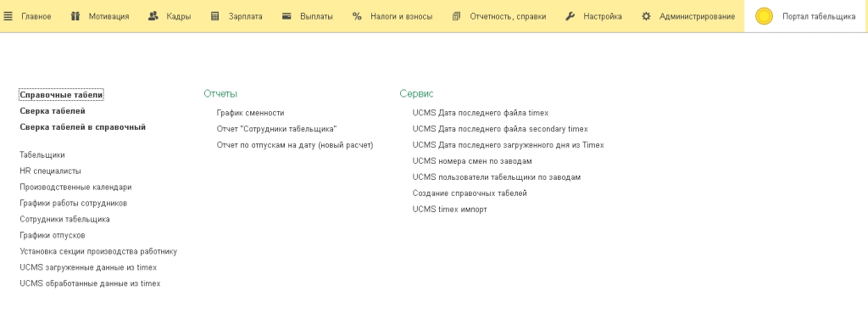
Task: Click the percent icon for Налоги и взносы
Action: 357,16
